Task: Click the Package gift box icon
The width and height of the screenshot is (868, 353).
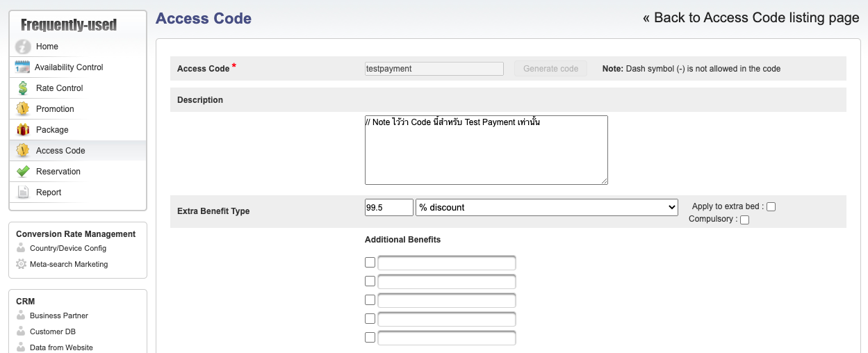Action: tap(23, 130)
